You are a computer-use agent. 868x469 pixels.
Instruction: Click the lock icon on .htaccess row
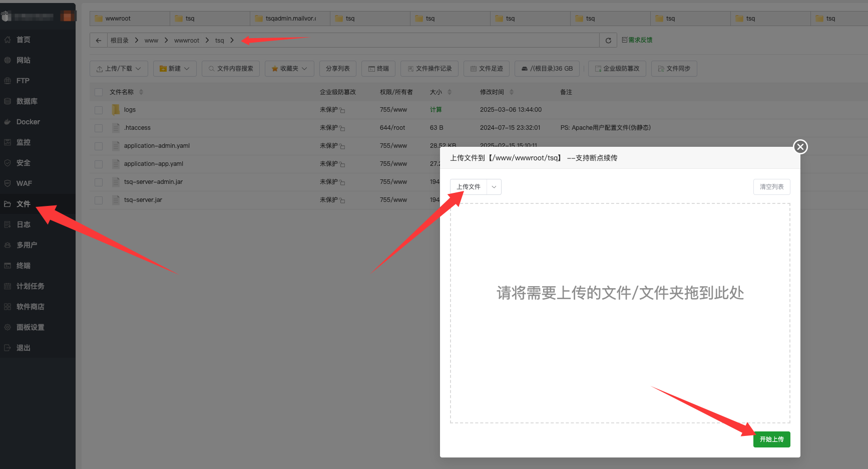342,128
